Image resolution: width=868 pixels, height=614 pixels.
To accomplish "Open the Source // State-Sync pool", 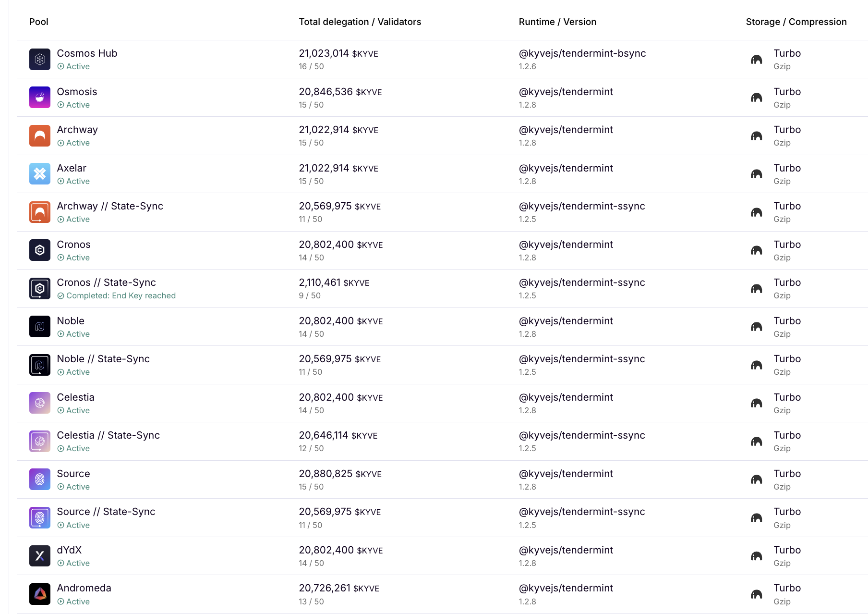I will (x=106, y=512).
